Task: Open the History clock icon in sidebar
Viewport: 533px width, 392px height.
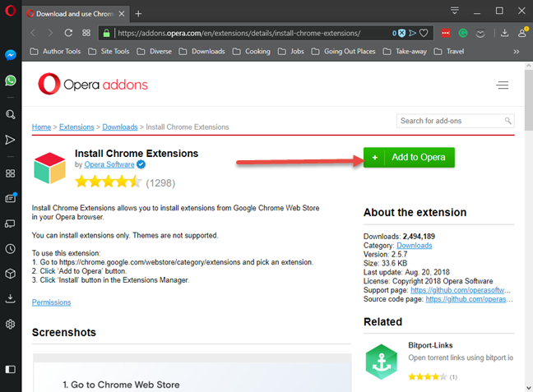Action: pos(11,248)
